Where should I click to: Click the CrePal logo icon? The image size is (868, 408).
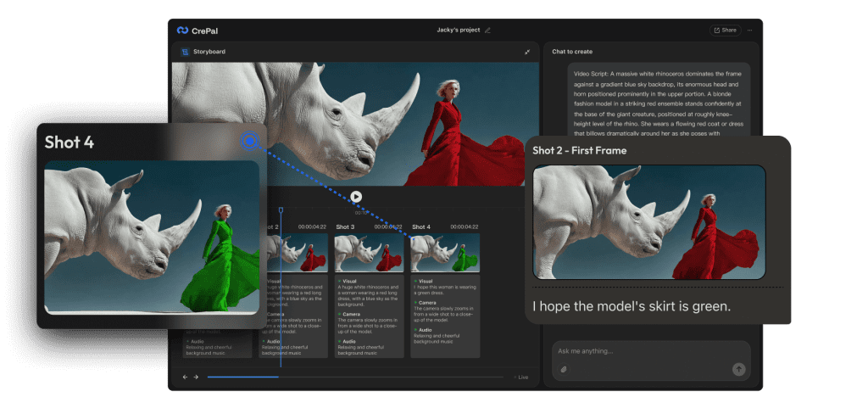(182, 31)
